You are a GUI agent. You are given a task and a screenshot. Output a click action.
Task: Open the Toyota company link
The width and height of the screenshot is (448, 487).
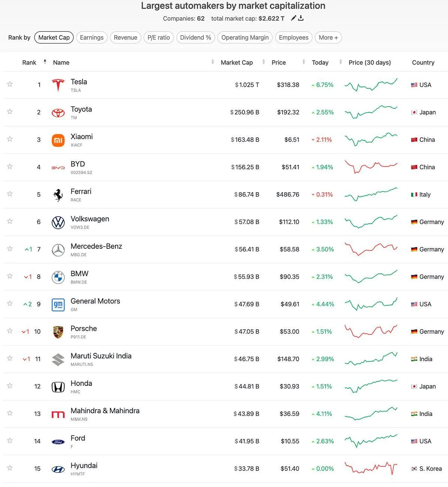81,109
